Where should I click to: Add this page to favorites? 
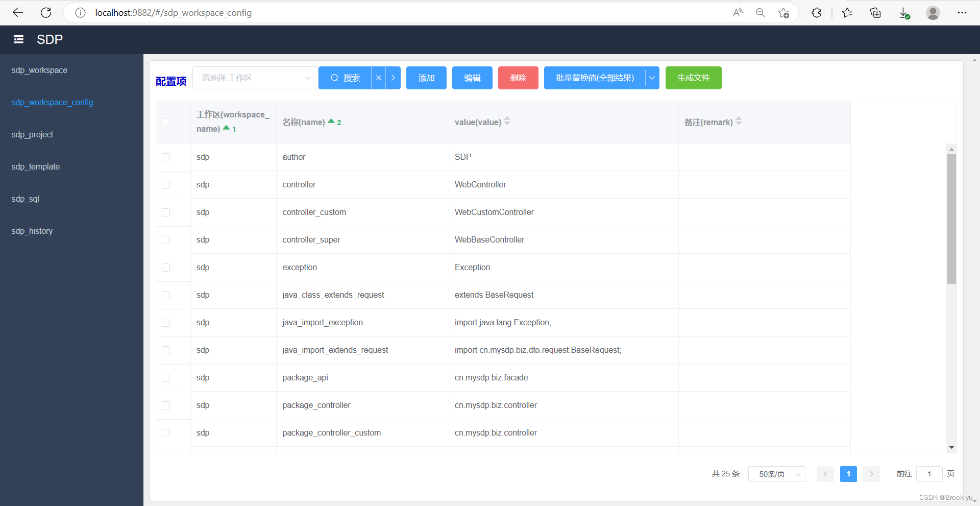pyautogui.click(x=784, y=13)
